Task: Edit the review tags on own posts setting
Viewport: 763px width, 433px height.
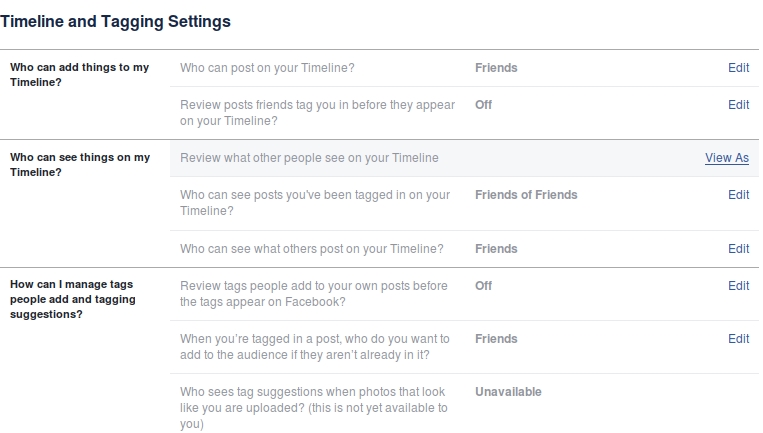Action: click(738, 286)
